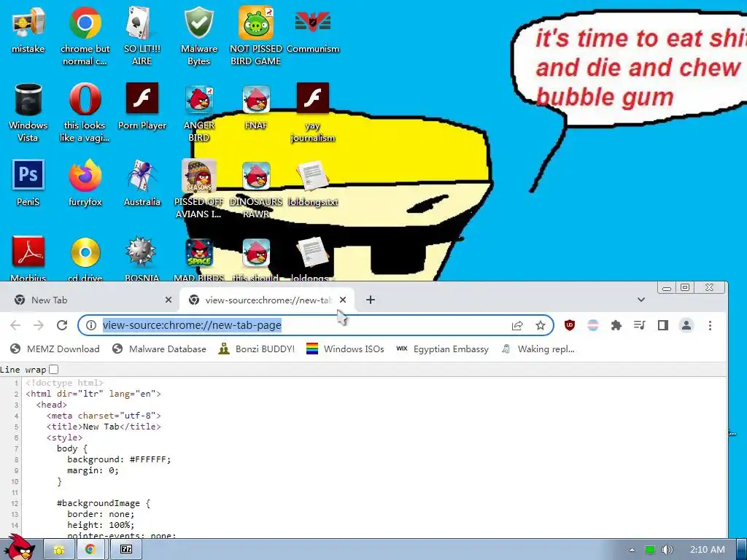Open the Morbius Adobe Reader icon
This screenshot has height=560, width=747.
pos(28,257)
